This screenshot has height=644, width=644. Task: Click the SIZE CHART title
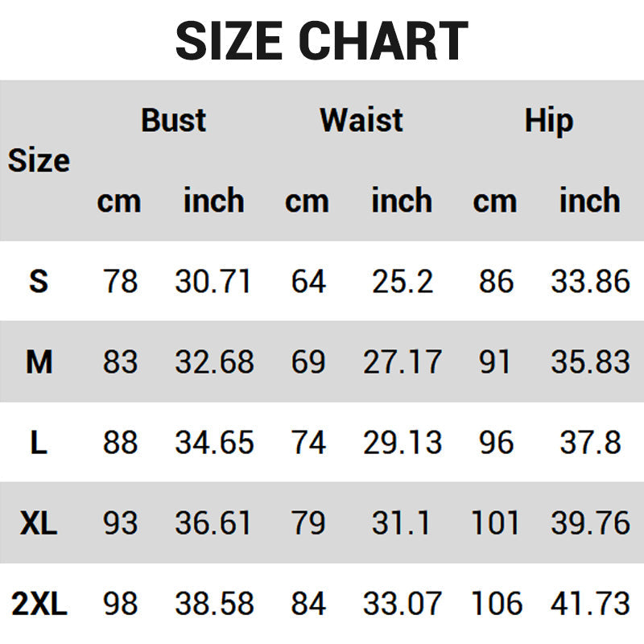click(x=322, y=40)
